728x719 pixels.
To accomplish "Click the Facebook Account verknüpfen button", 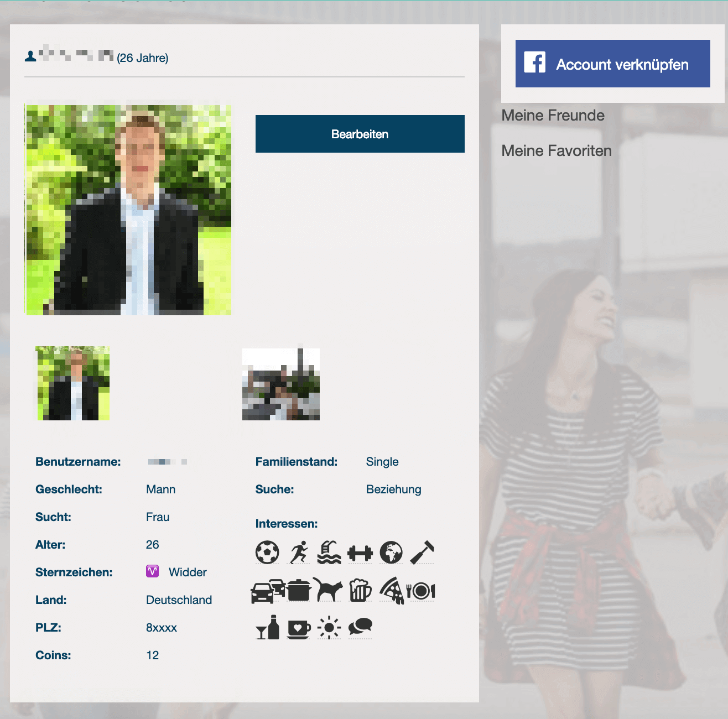I will click(612, 64).
